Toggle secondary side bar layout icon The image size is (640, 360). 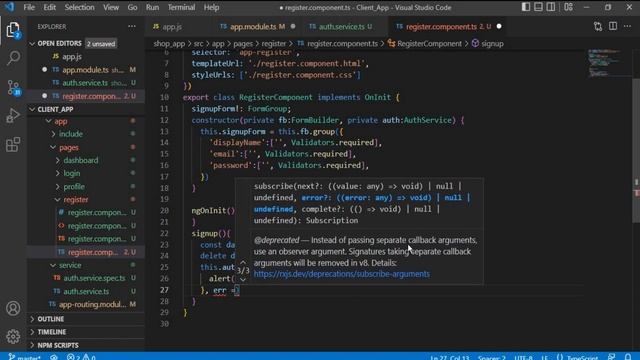pos(551,7)
